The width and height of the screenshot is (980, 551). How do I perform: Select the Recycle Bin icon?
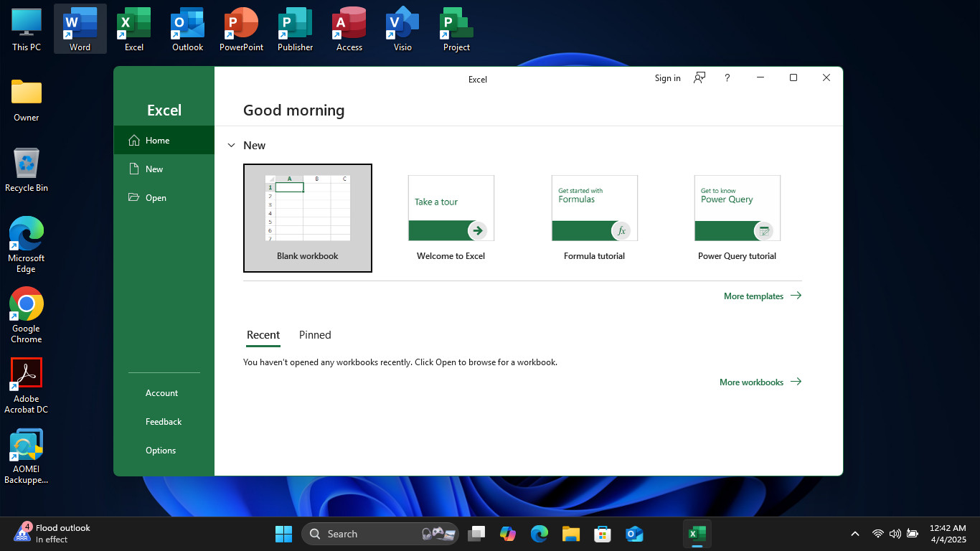coord(27,170)
